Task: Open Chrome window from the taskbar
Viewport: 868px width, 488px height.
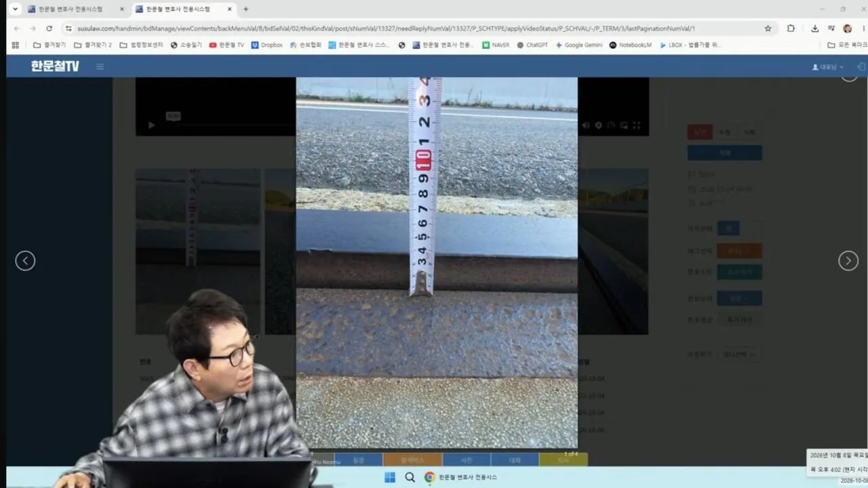Action: point(461,477)
